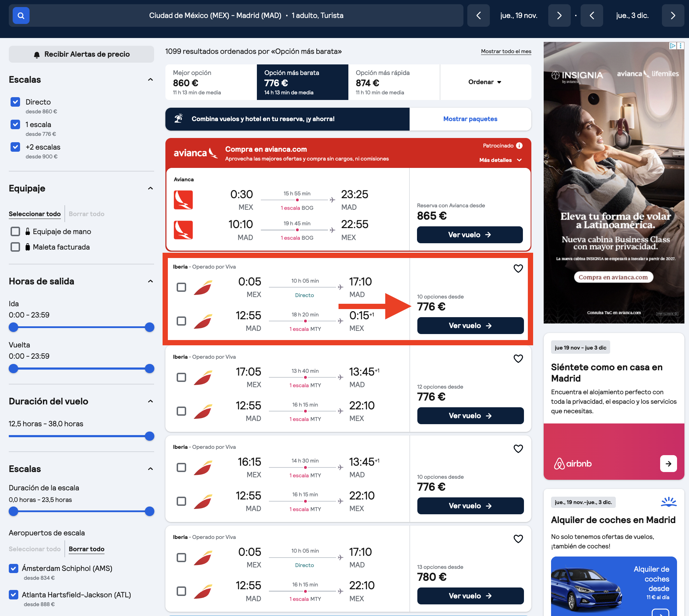Check the Equipaje de mano option

coord(15,232)
